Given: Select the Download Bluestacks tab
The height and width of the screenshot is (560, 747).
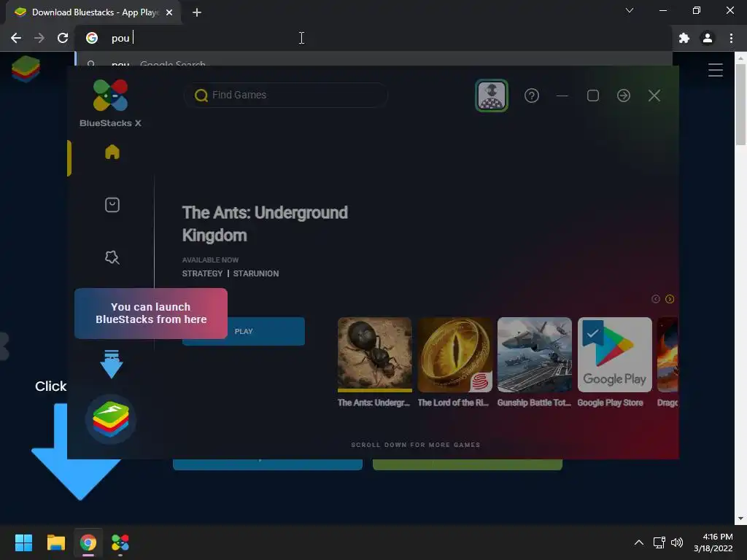Looking at the screenshot, I should coord(93,12).
